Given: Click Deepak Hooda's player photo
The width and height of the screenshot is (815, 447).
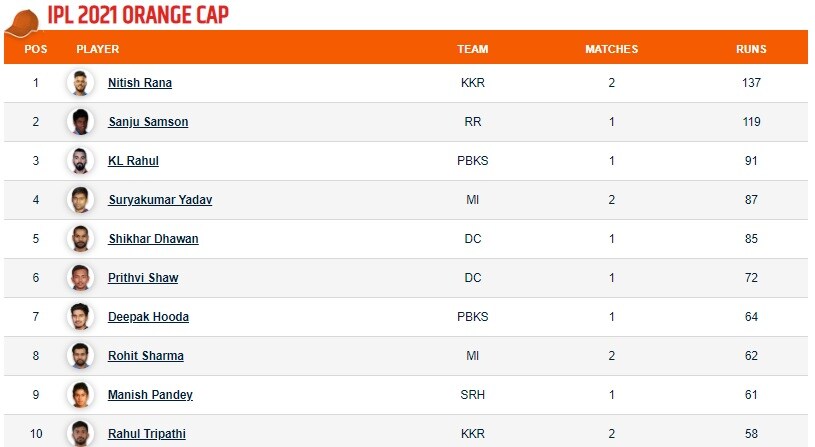Looking at the screenshot, I should 80,317.
